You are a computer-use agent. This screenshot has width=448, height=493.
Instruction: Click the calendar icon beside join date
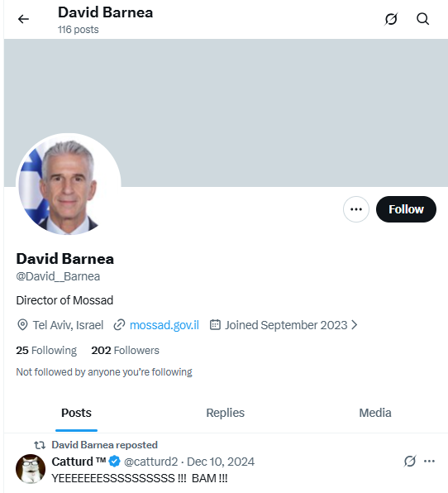(215, 325)
